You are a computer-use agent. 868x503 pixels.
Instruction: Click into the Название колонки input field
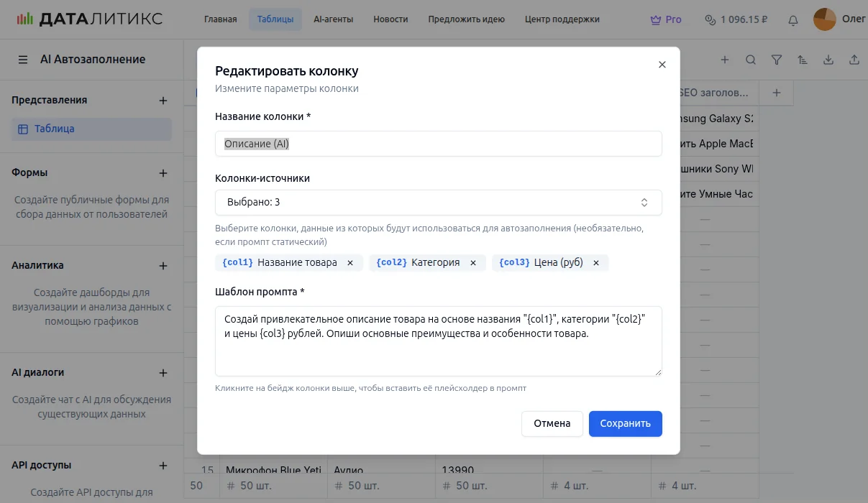tap(438, 144)
